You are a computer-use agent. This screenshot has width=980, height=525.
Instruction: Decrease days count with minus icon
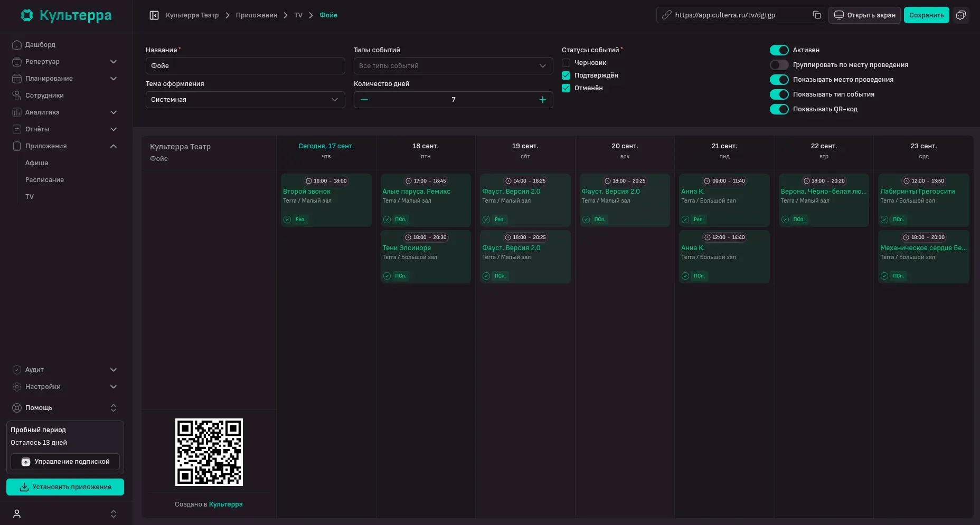[364, 100]
